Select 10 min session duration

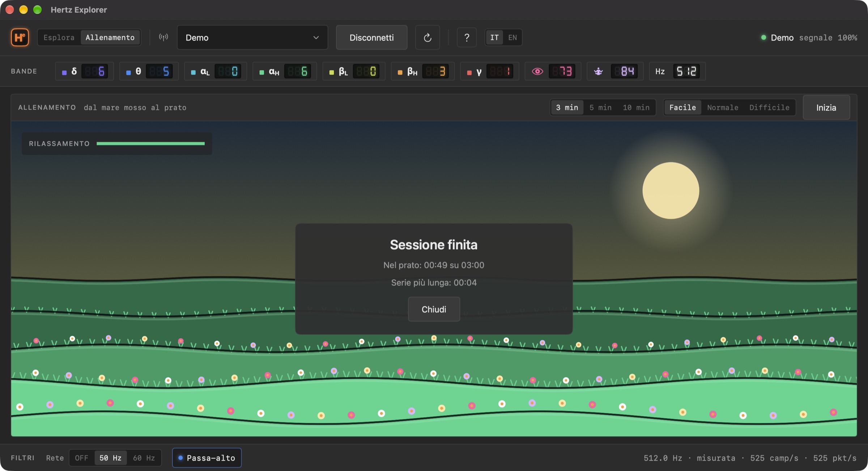point(636,108)
